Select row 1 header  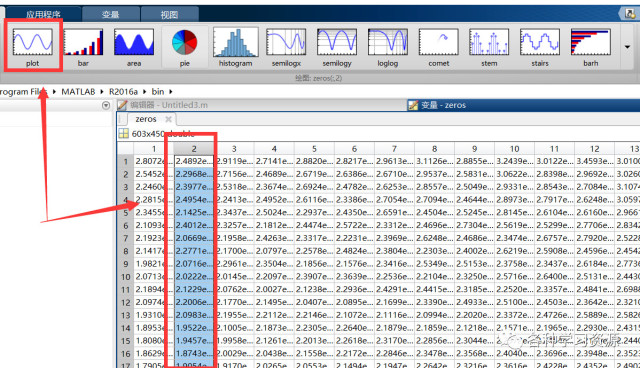126,161
